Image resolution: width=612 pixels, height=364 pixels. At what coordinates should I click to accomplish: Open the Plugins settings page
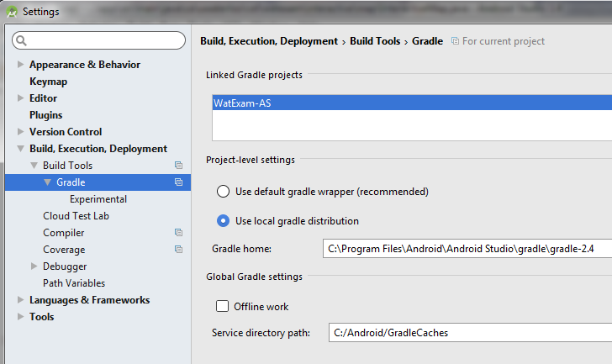click(45, 115)
